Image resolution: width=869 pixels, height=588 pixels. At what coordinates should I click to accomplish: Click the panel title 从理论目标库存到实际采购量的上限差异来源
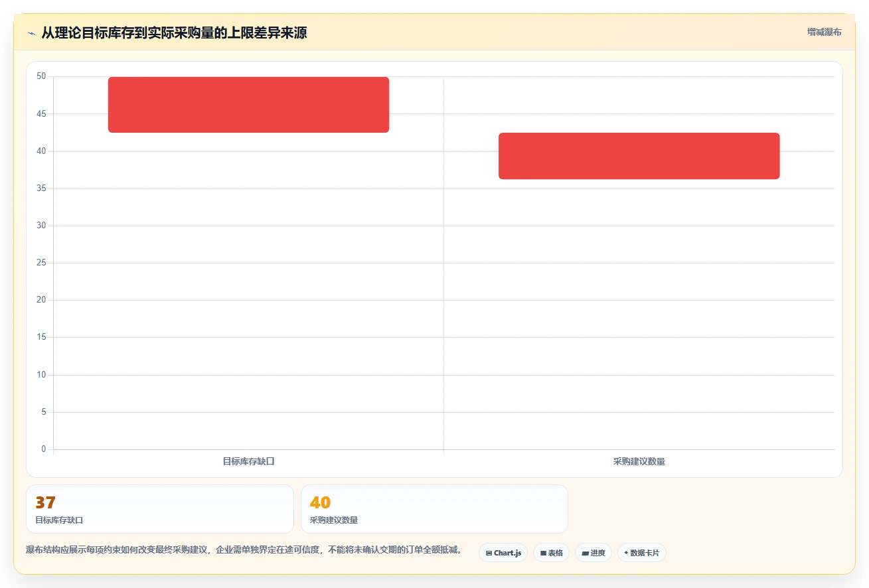[174, 33]
